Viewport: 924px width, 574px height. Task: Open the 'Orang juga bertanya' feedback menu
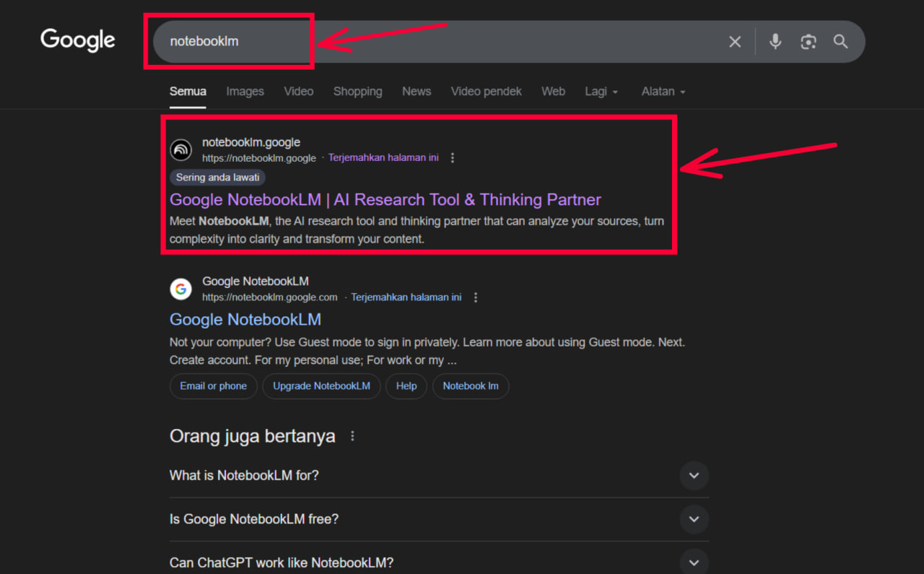(352, 435)
